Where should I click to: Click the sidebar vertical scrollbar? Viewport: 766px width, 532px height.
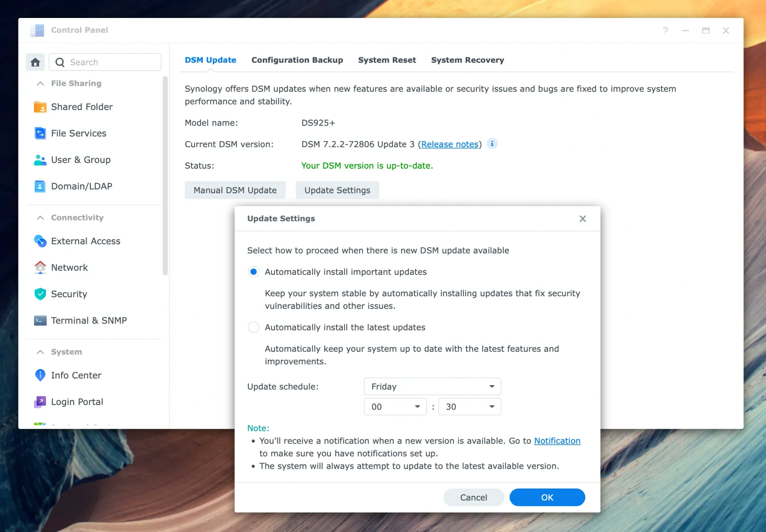[x=165, y=176]
